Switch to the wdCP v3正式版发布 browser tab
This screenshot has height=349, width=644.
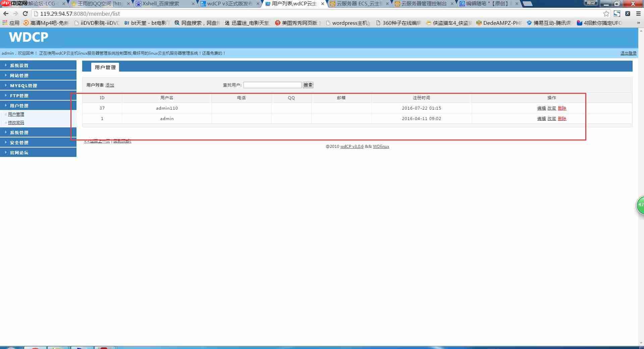[230, 4]
